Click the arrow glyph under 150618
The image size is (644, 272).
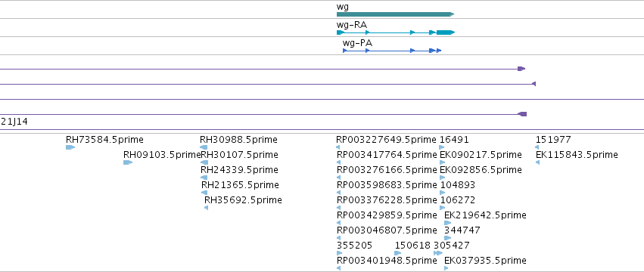(x=397, y=253)
